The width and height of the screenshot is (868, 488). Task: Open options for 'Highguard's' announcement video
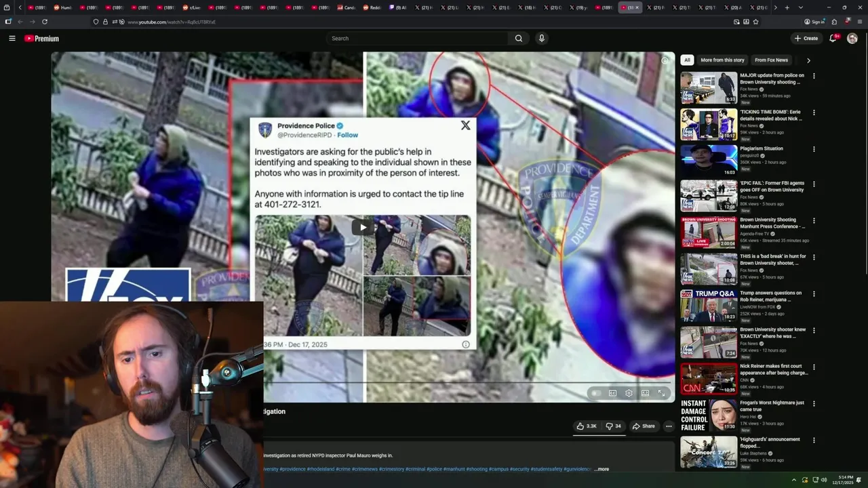[814, 440]
